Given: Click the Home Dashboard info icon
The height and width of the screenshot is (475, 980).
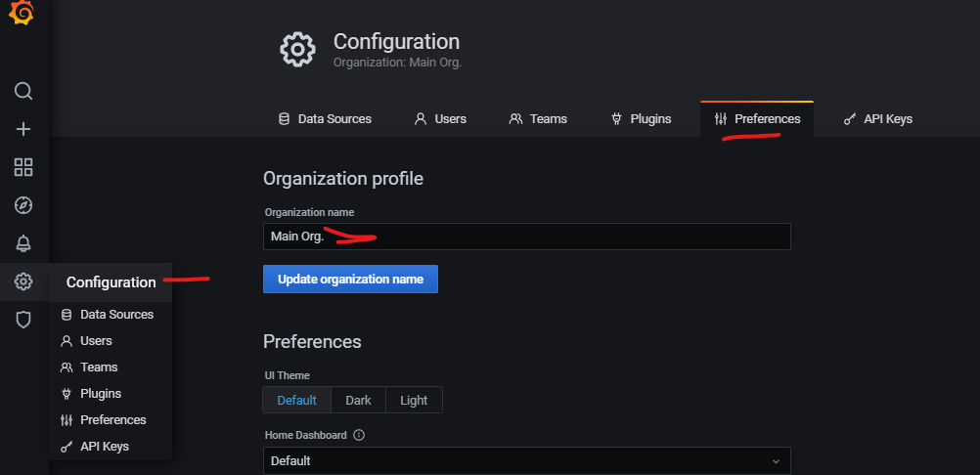Looking at the screenshot, I should (x=359, y=435).
